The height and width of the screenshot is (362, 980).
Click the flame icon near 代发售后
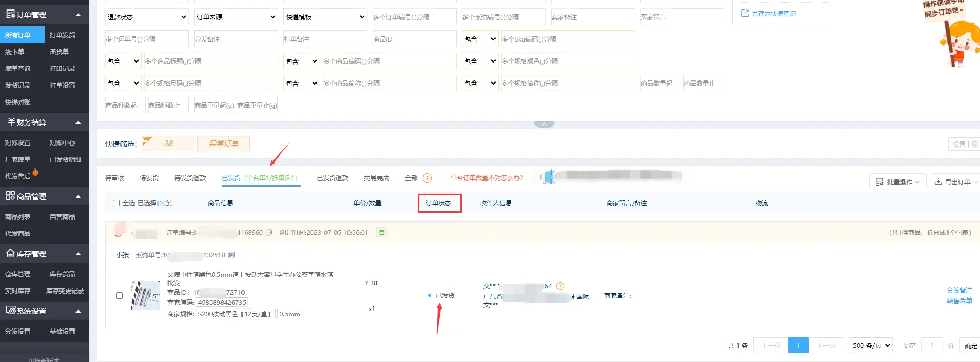(35, 172)
